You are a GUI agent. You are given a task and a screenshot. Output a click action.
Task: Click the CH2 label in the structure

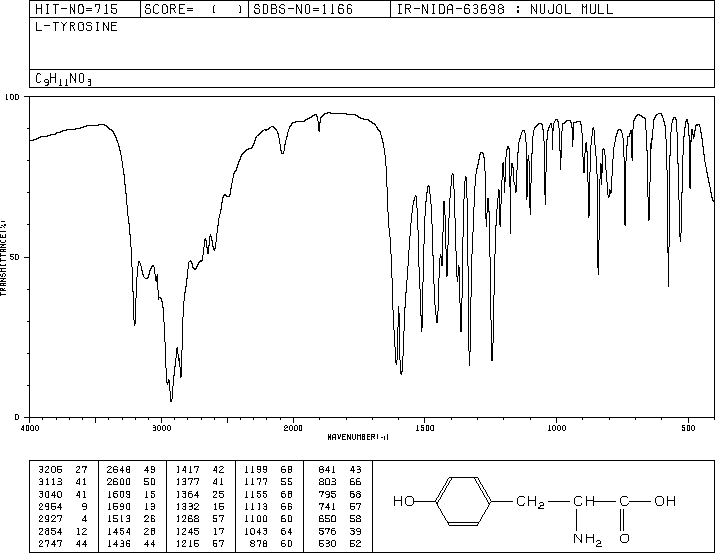[x=530, y=502]
